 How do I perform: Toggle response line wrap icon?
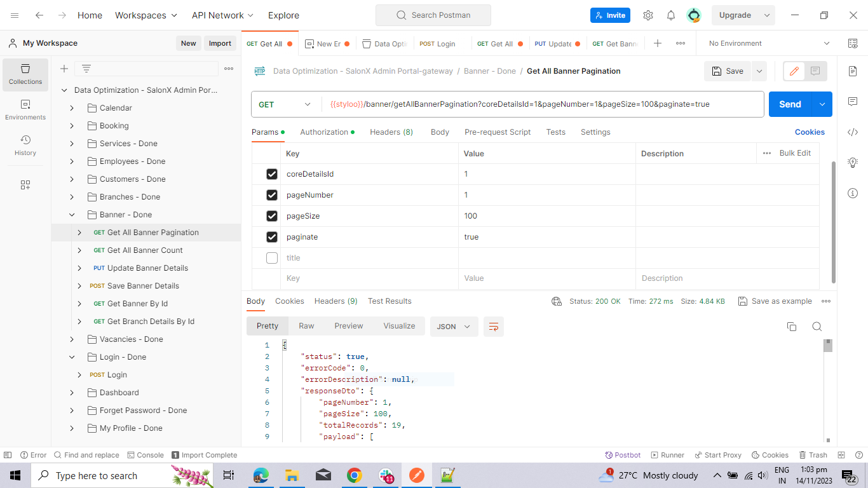494,327
